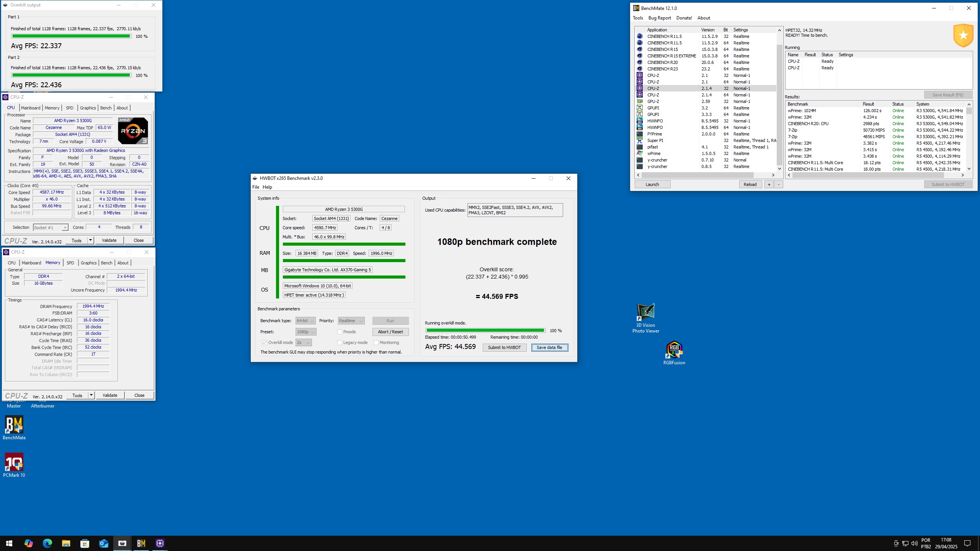The height and width of the screenshot is (551, 980).
Task: Enable the Legacy mode checkbox
Action: point(340,342)
